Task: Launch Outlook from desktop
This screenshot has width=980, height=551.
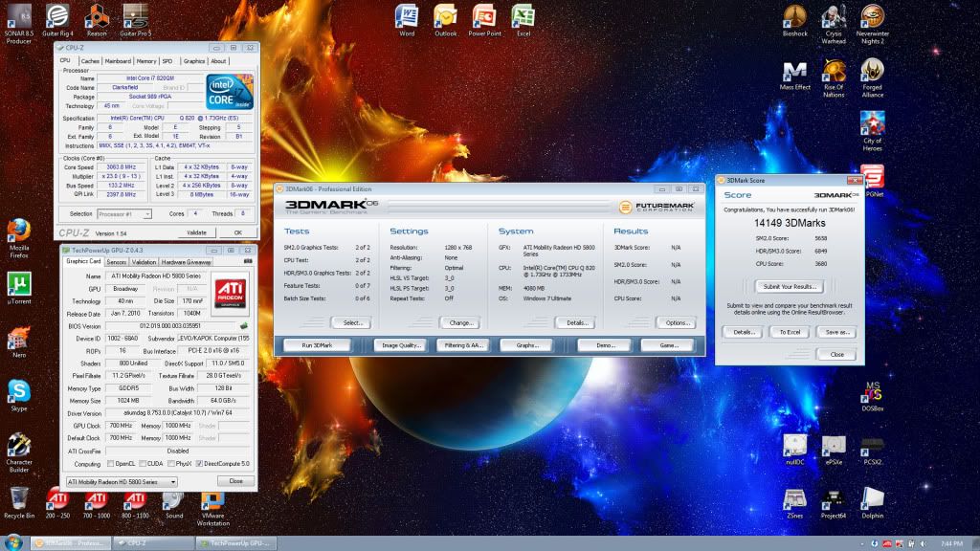Action: [446, 20]
